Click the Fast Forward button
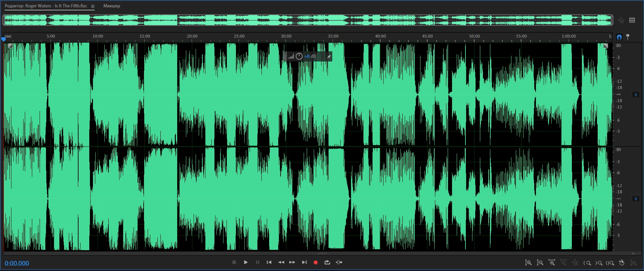This screenshot has height=271, width=644. (292, 262)
